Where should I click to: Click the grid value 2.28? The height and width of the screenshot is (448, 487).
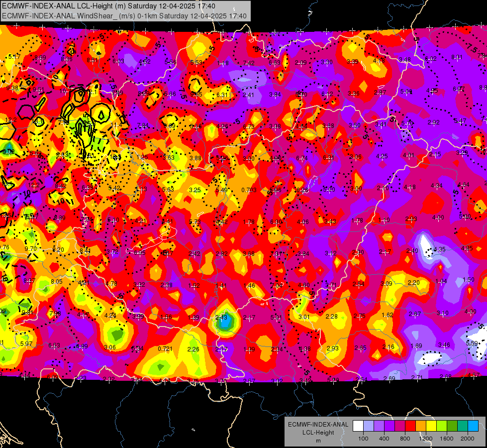pyautogui.click(x=331, y=316)
